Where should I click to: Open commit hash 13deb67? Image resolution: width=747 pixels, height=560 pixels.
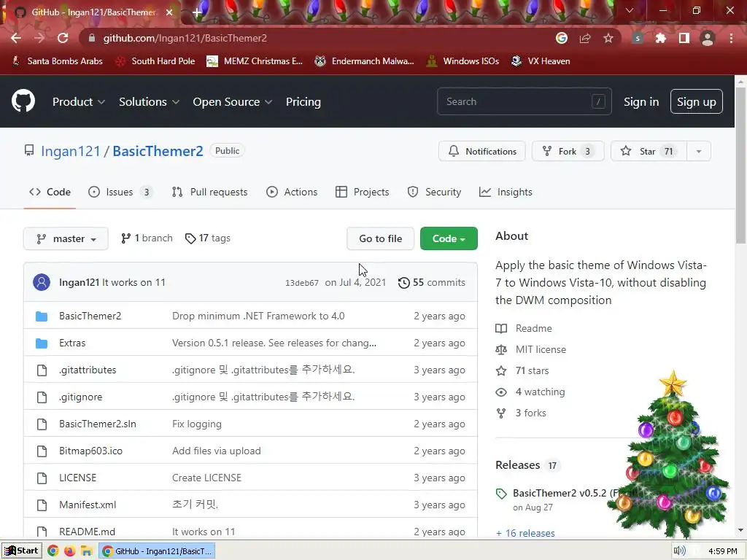[x=302, y=283]
